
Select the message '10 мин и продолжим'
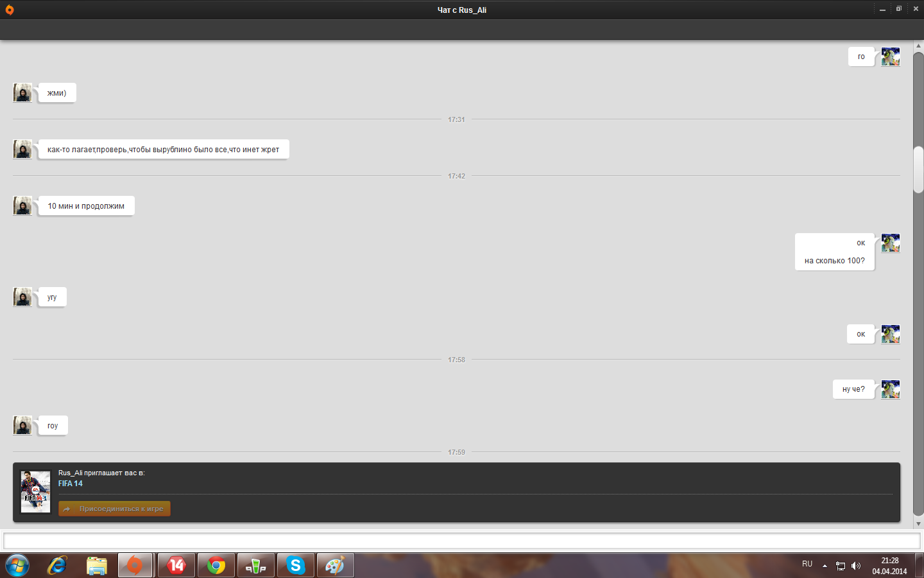coord(86,206)
